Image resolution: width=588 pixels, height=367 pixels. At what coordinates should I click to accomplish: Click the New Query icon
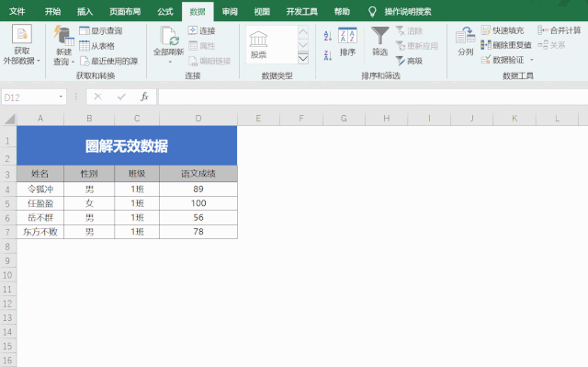click(x=63, y=37)
